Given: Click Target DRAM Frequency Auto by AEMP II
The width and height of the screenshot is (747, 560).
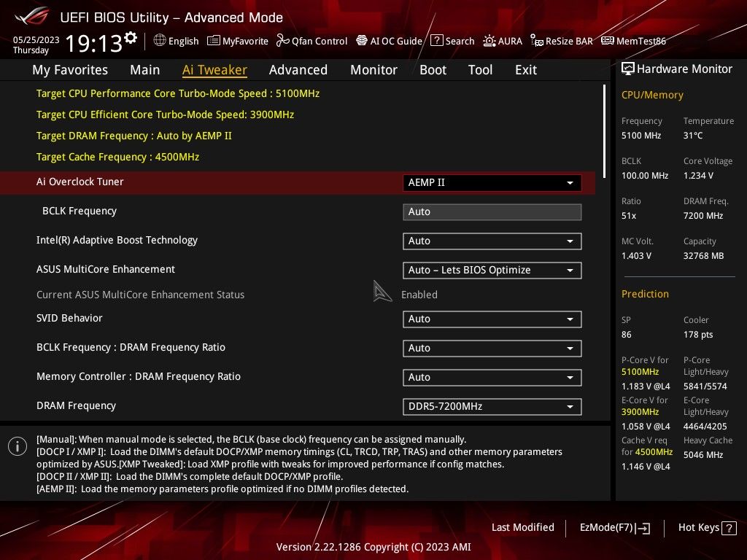Looking at the screenshot, I should pyautogui.click(x=134, y=136).
